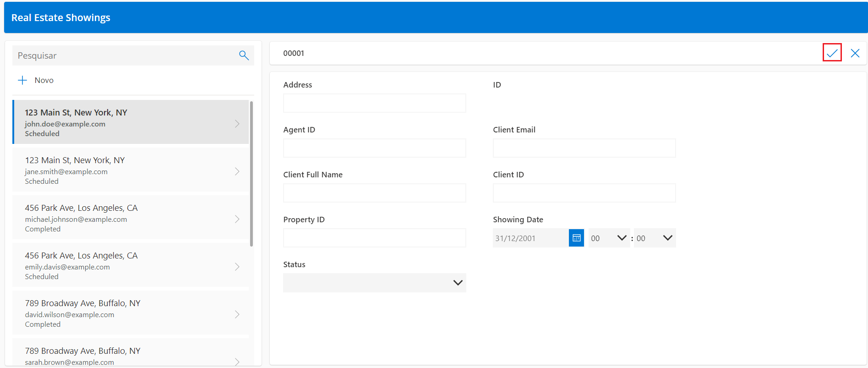Open chevron for david.wilson@example.com showing
Image resolution: width=868 pixels, height=368 pixels.
point(237,314)
